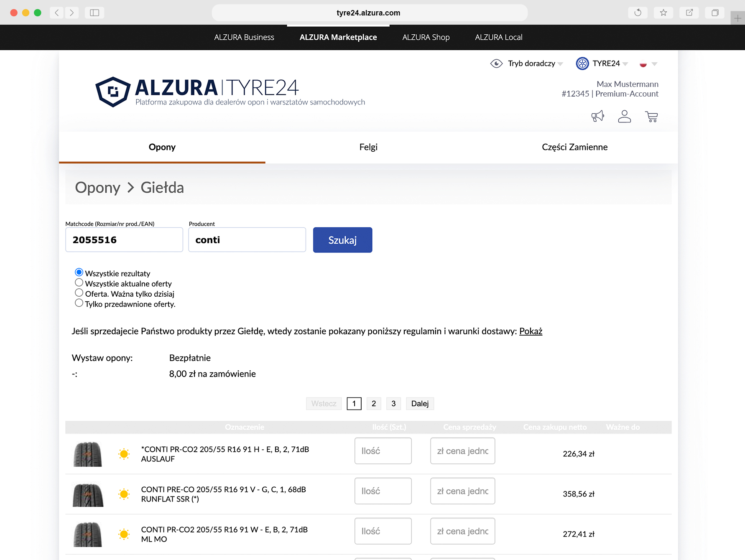Focus the Matchcode input field

(x=124, y=240)
